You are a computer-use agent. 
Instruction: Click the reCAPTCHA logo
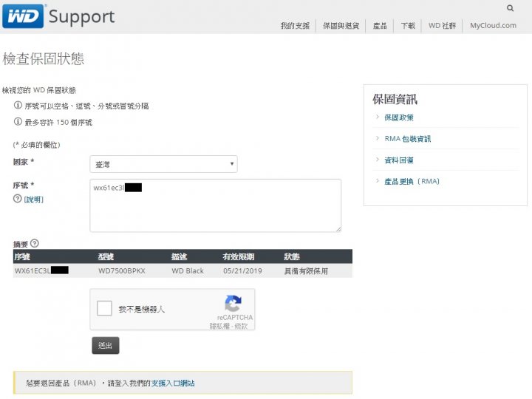coord(233,303)
